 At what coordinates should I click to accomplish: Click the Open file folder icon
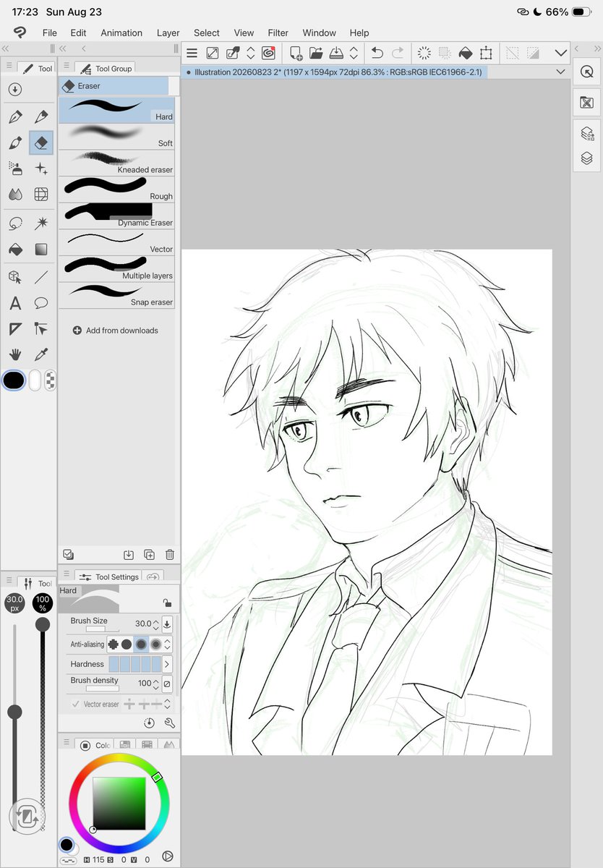(x=316, y=53)
